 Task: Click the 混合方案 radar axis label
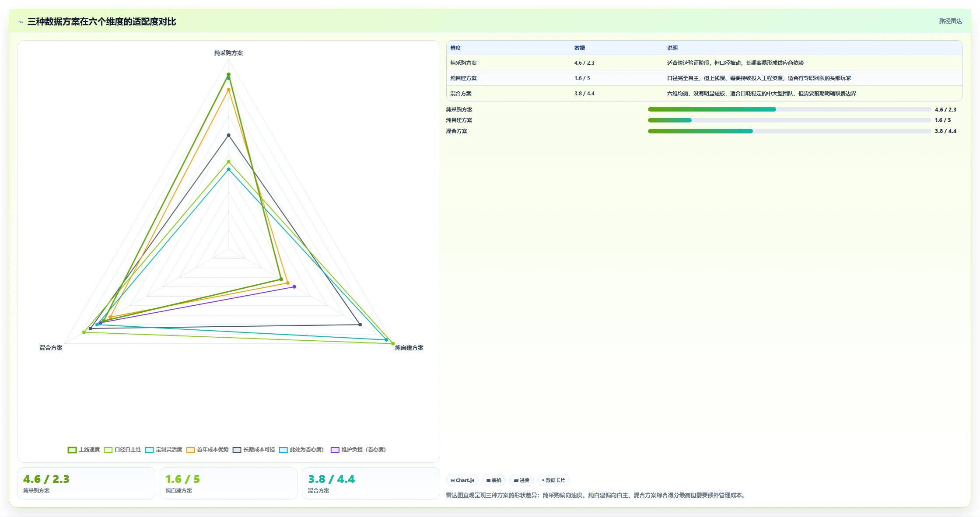(x=51, y=348)
